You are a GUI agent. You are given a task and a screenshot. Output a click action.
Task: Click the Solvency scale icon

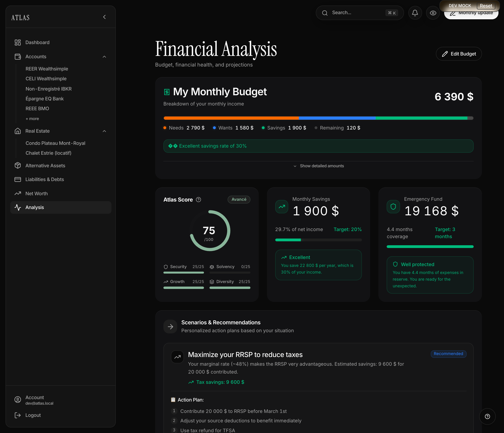pos(212,267)
